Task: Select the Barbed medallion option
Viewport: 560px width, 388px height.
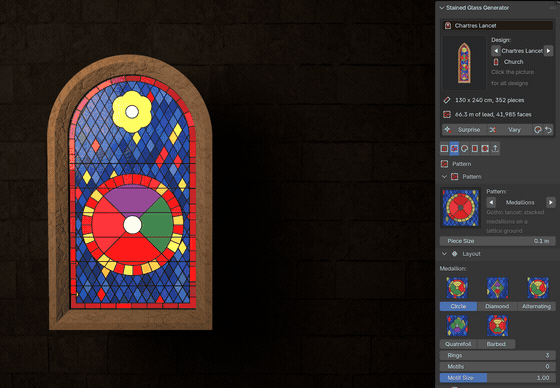Action: coord(496,344)
